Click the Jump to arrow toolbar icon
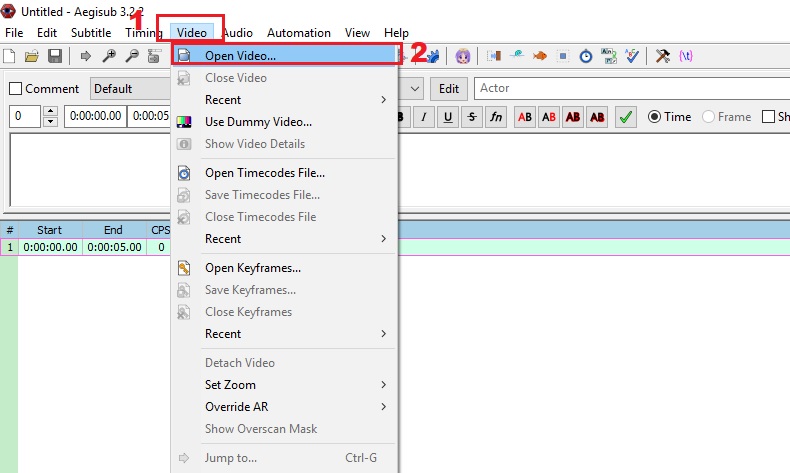The width and height of the screenshot is (790, 473). tap(85, 55)
